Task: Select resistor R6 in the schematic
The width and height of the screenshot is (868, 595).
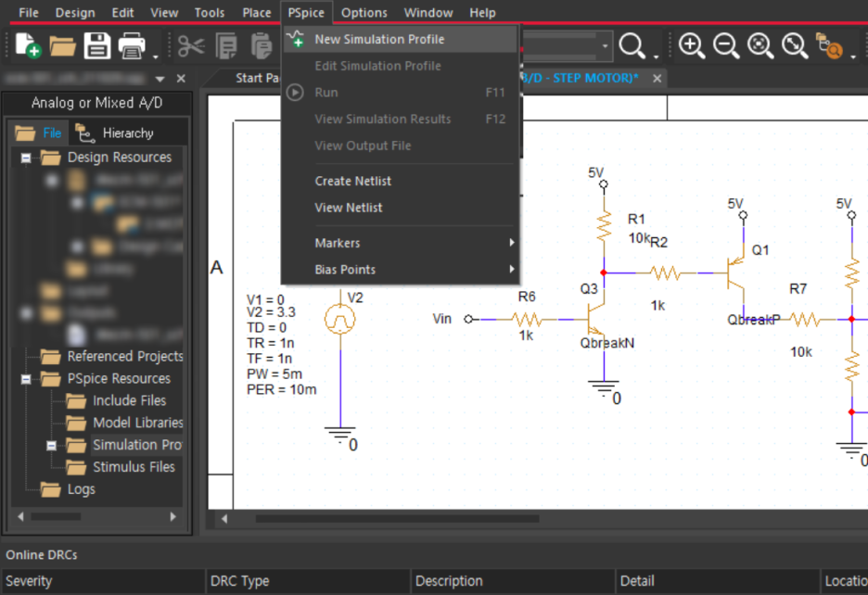Action: [x=527, y=320]
